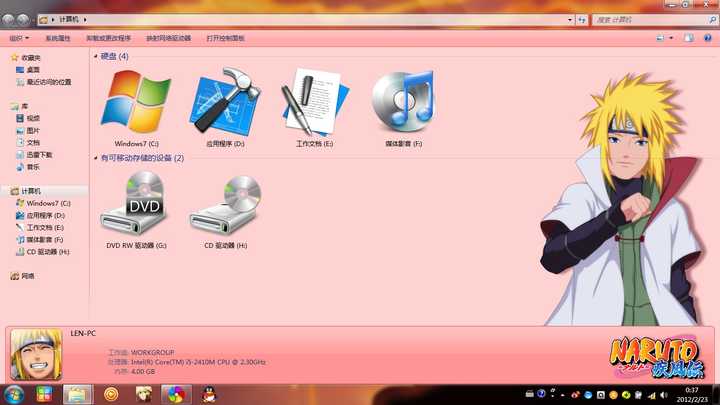Click the Explorer folder taskbar button

tap(78, 394)
